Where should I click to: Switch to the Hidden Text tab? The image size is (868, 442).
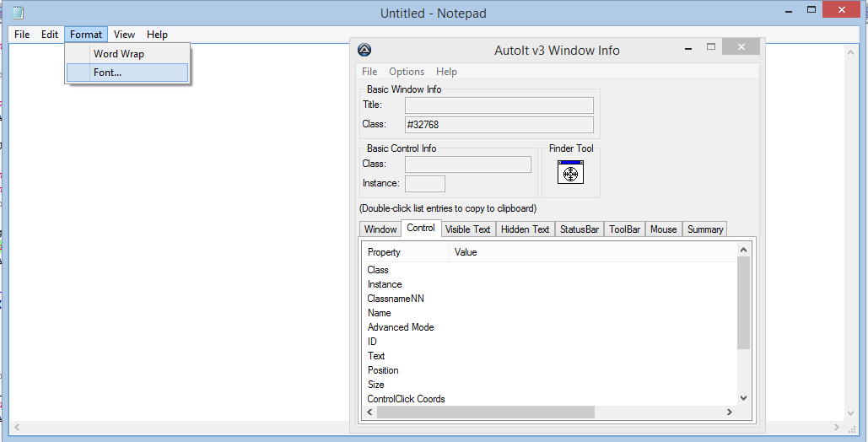pos(525,229)
